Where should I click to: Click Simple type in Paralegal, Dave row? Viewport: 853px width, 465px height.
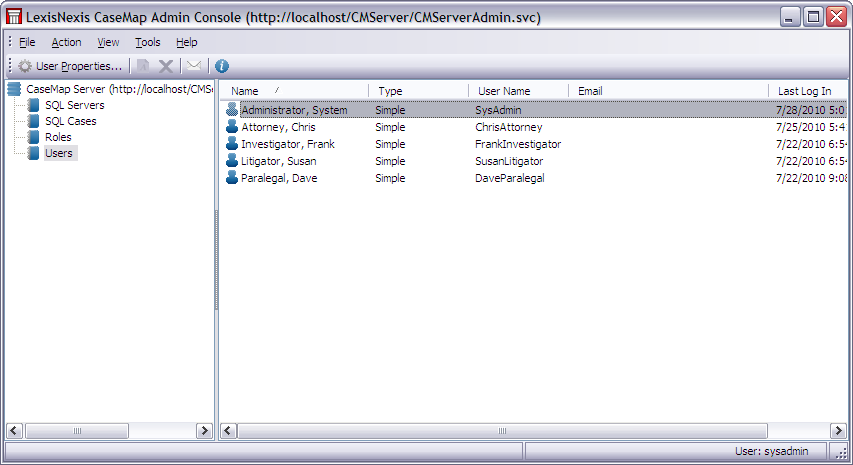pyautogui.click(x=390, y=178)
